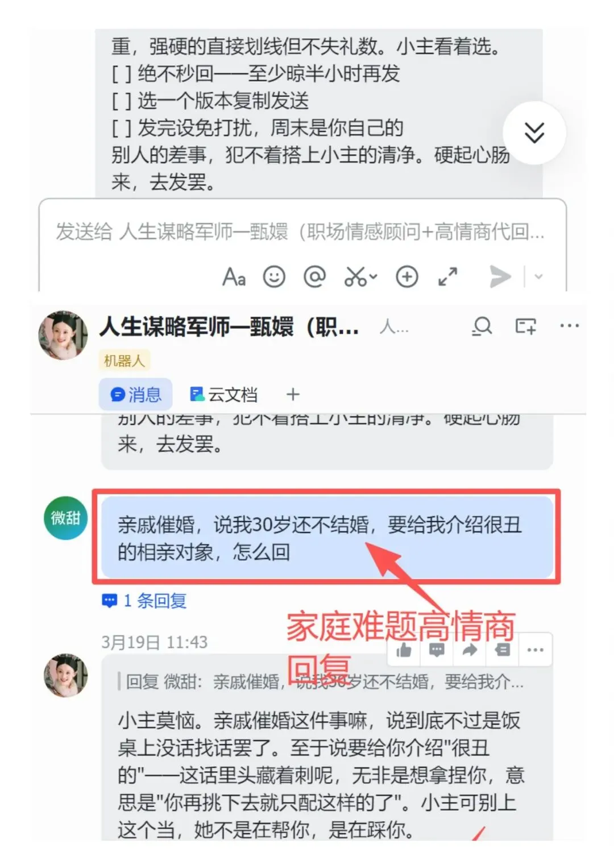Open screenshot options dropdown arrow
The image size is (614, 868).
pos(374,277)
